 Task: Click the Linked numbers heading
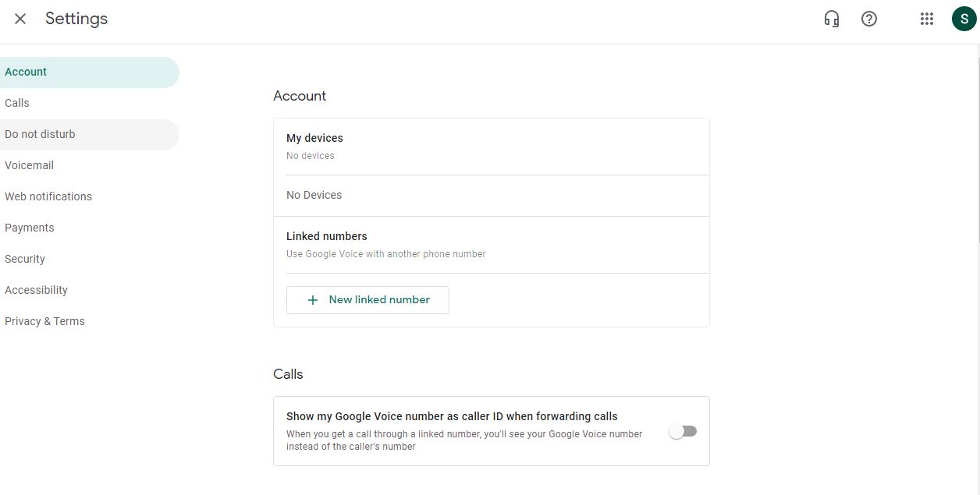tap(326, 236)
